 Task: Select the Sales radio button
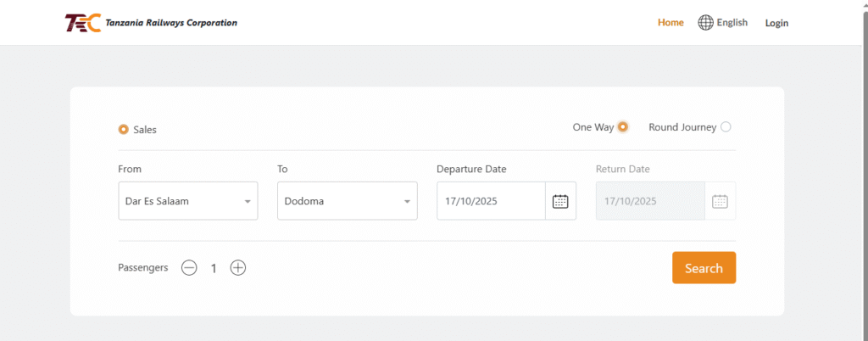click(x=124, y=130)
